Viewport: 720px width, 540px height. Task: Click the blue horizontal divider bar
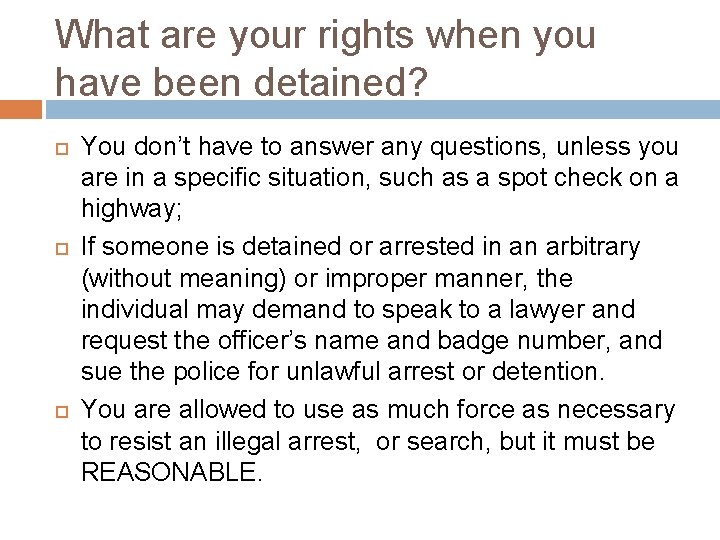[383, 110]
